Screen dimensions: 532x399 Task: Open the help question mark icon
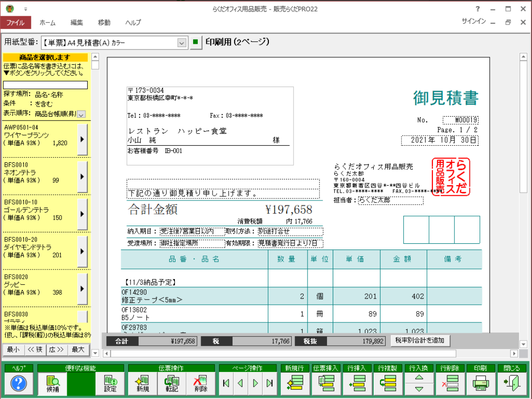pyautogui.click(x=18, y=383)
